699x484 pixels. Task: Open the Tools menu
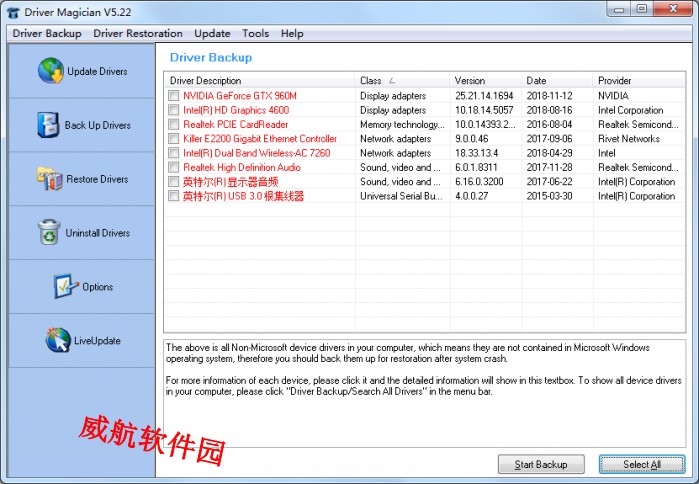tap(255, 33)
